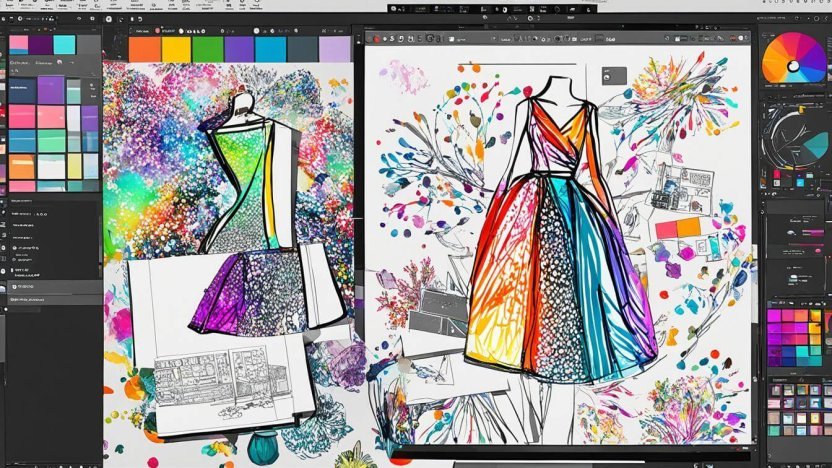Pick the lavender swatch in the top palette strip
The image size is (832, 468).
[334, 49]
